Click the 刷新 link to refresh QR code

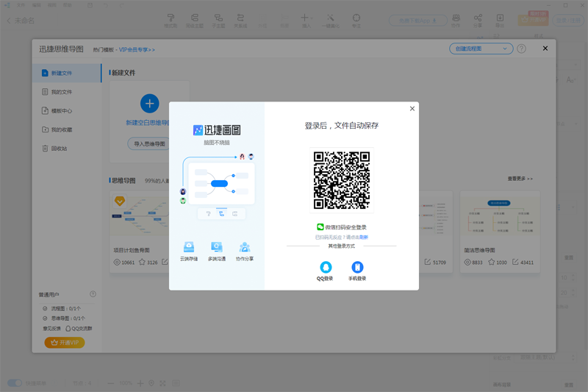(x=364, y=238)
